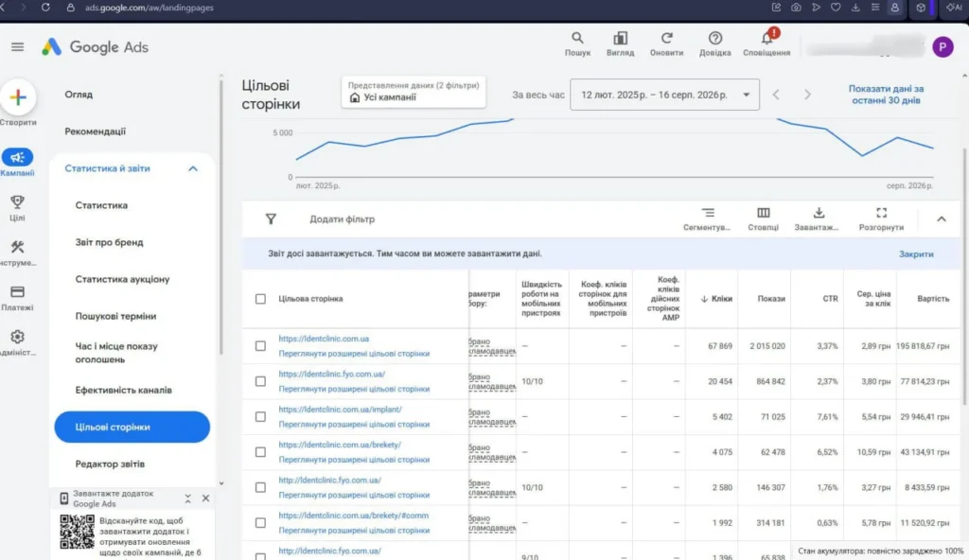The width and height of the screenshot is (969, 560).
Task: Open Статистика аукціону
Action: (122, 279)
